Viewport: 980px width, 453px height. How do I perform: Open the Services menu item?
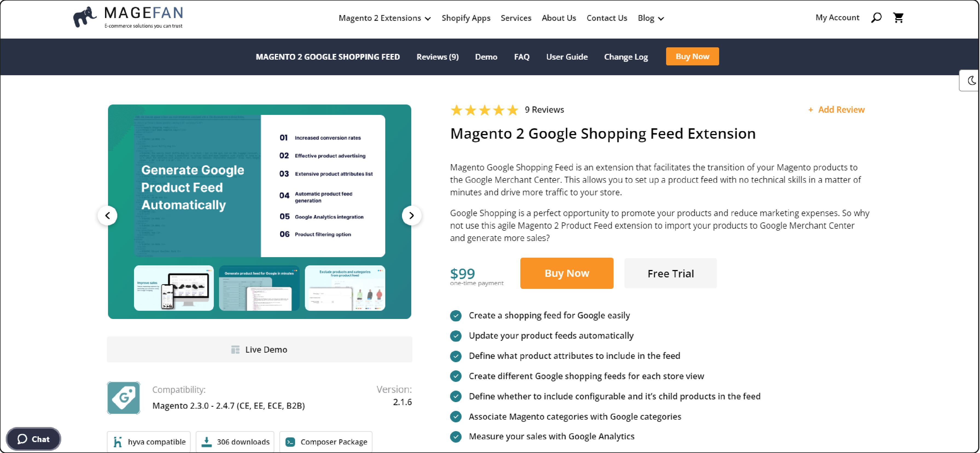point(516,18)
